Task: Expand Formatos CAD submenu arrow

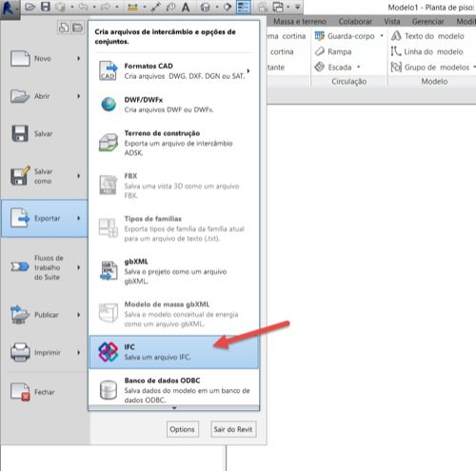Action: [248, 70]
